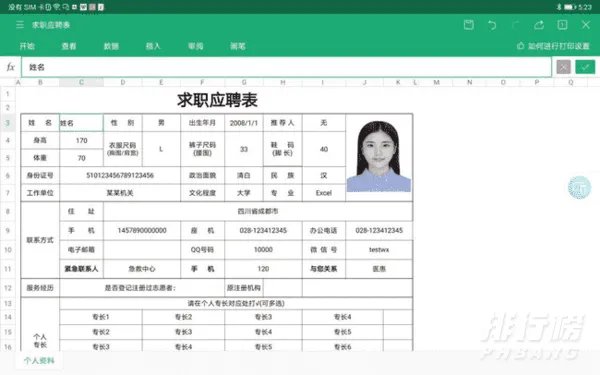Share the spreadsheet with the share icon

coord(539,25)
